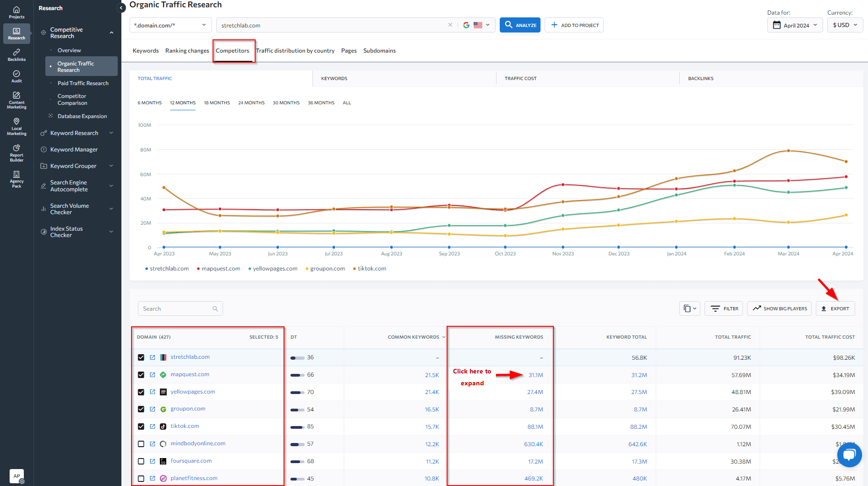Open the Competitors tab
The height and width of the screenshot is (486, 868).
click(233, 51)
